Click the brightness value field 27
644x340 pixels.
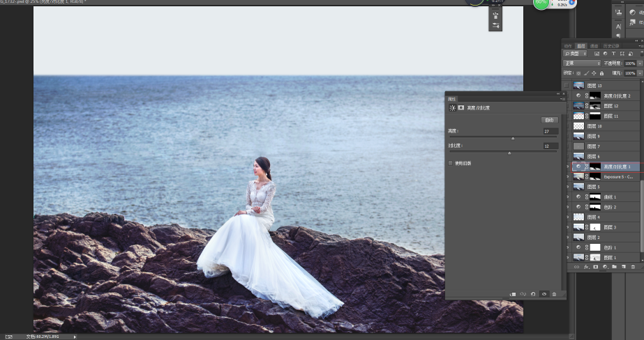pyautogui.click(x=551, y=131)
